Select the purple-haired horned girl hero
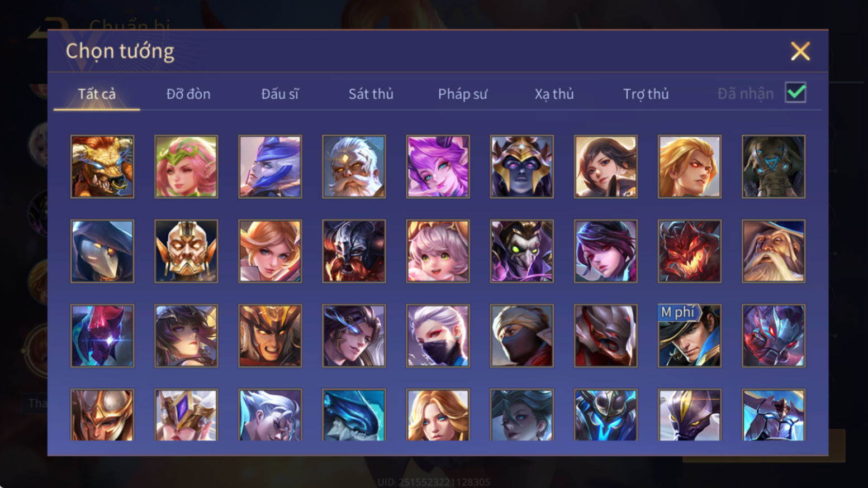The height and width of the screenshot is (488, 868). pyautogui.click(x=438, y=166)
